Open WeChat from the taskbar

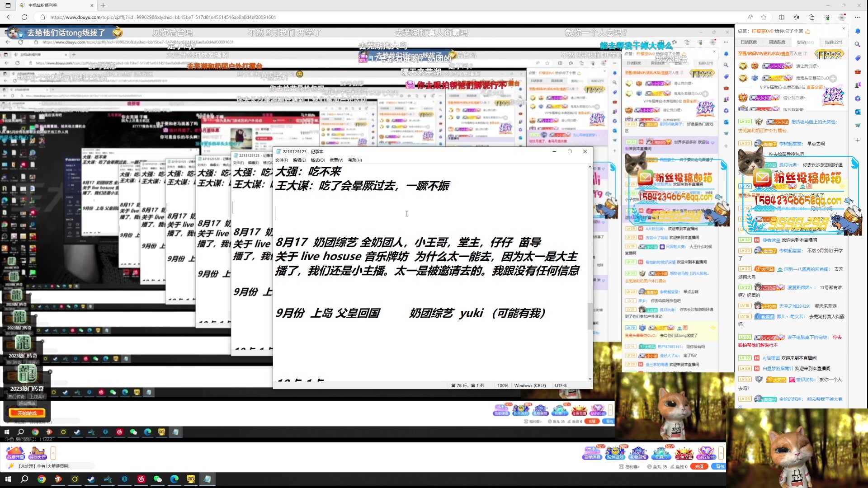[x=158, y=479]
